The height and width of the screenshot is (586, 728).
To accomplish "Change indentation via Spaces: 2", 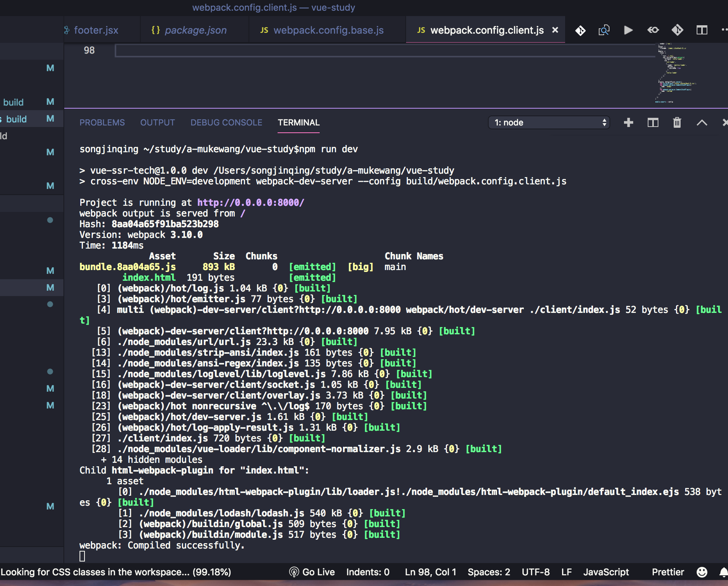I will (x=489, y=572).
